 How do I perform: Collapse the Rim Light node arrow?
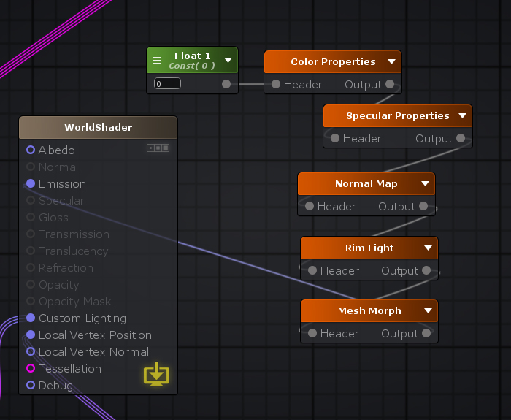click(x=429, y=248)
